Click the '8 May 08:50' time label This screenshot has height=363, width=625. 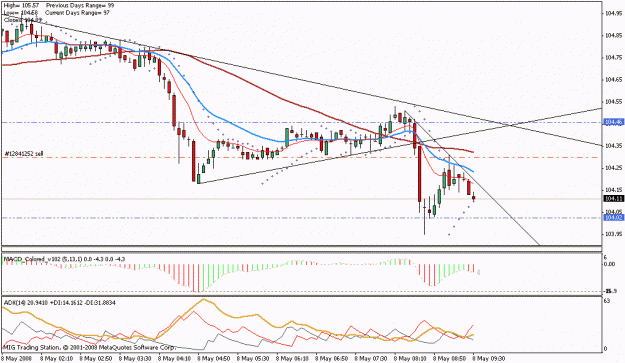(x=450, y=358)
